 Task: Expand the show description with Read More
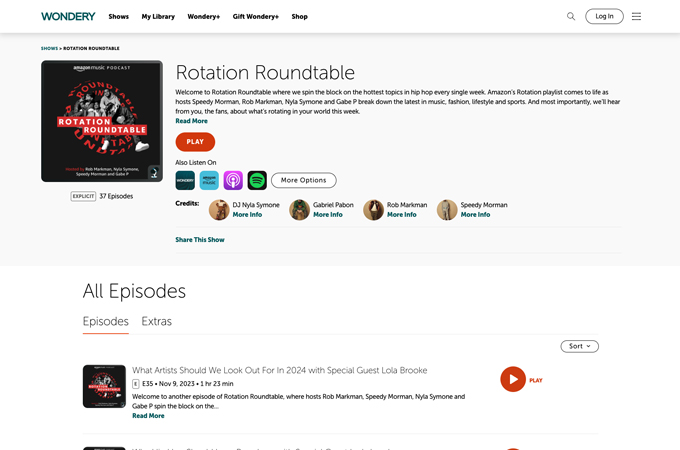point(191,121)
